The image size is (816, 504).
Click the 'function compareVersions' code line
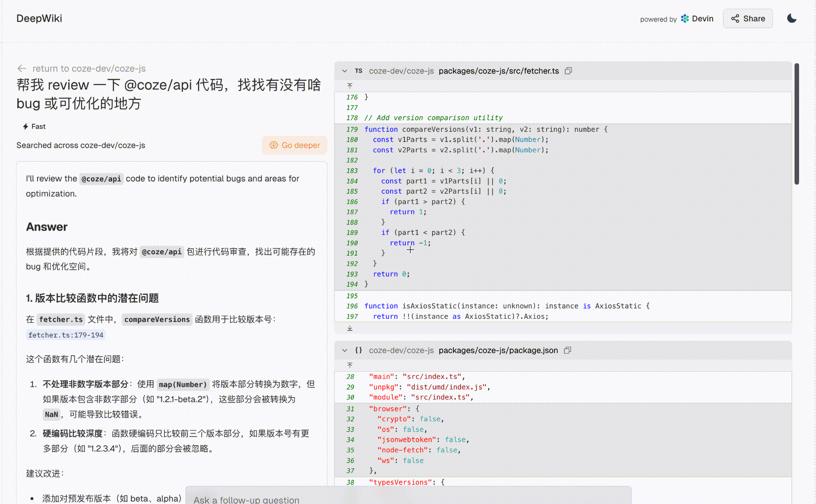click(x=486, y=129)
